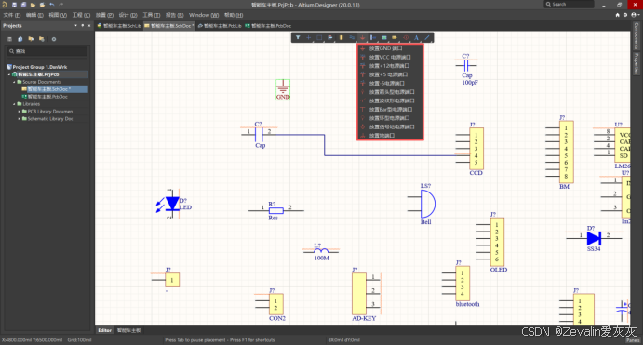
Task: Collapse the Libraries folder
Action: (x=14, y=104)
